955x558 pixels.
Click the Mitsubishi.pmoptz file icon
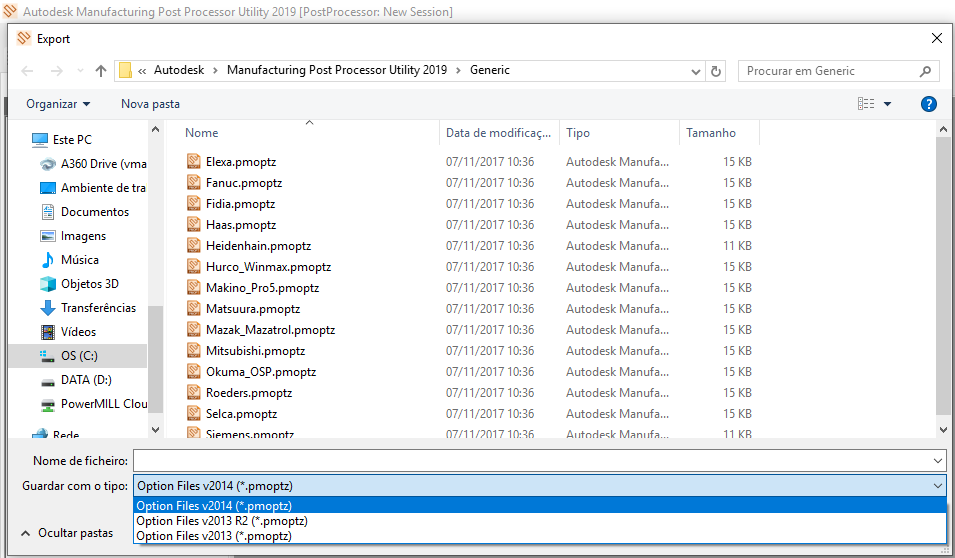pyautogui.click(x=194, y=350)
